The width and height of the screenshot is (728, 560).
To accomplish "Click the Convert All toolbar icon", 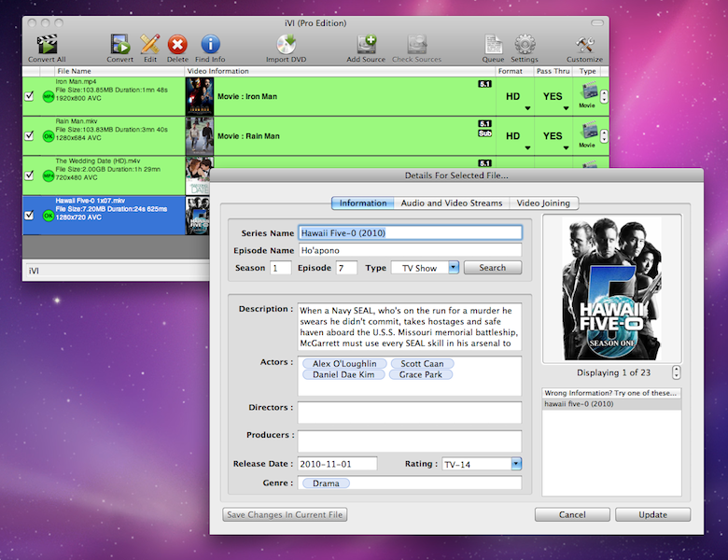I will click(47, 44).
